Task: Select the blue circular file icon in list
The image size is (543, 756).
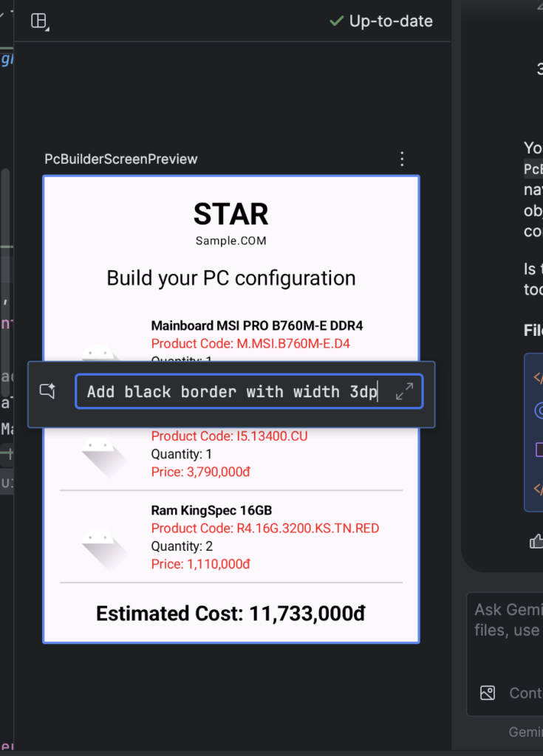Action: 537,411
